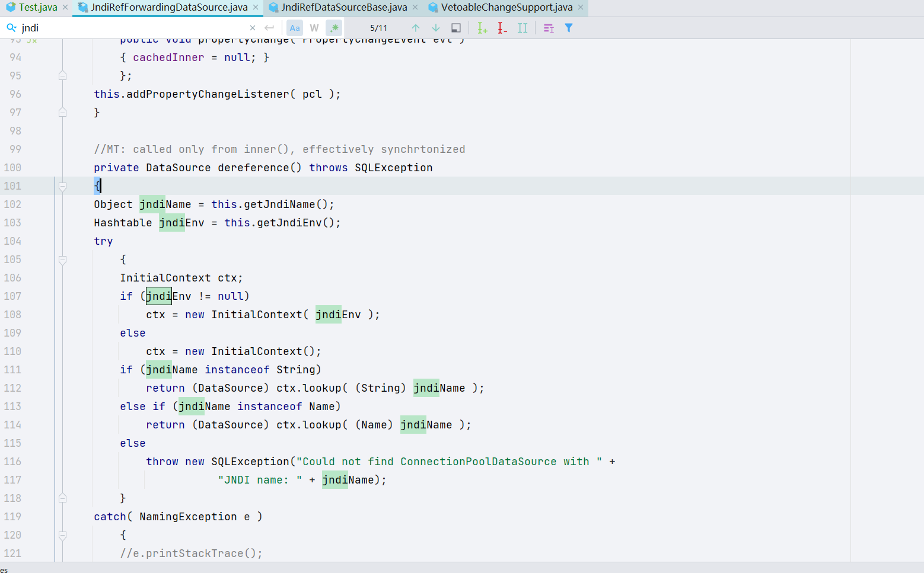Go to previous search occurrence arrow
Screen dimensions: 924x573
click(416, 28)
